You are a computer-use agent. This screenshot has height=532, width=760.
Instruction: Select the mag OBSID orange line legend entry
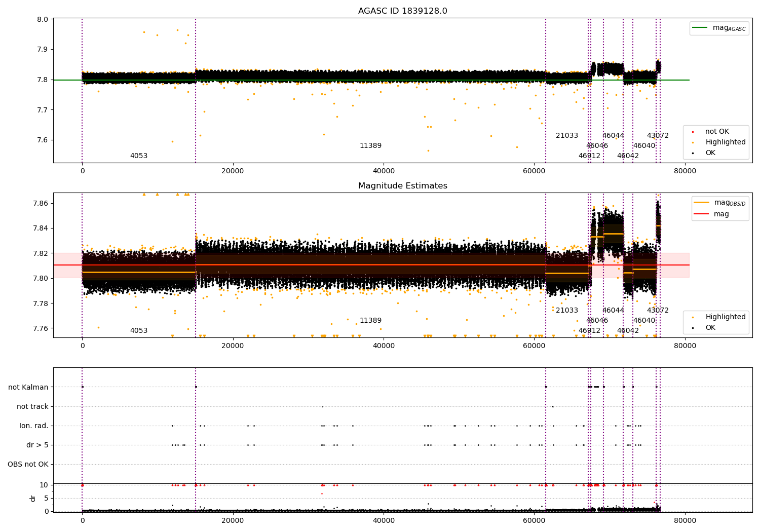pos(719,203)
